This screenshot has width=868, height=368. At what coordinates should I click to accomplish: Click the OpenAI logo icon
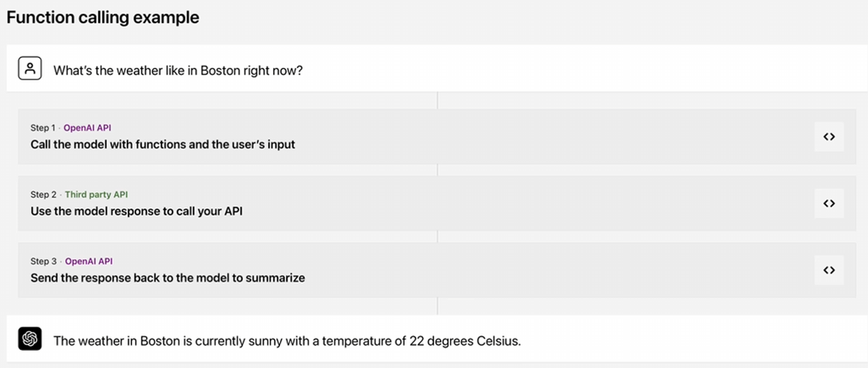click(x=30, y=339)
